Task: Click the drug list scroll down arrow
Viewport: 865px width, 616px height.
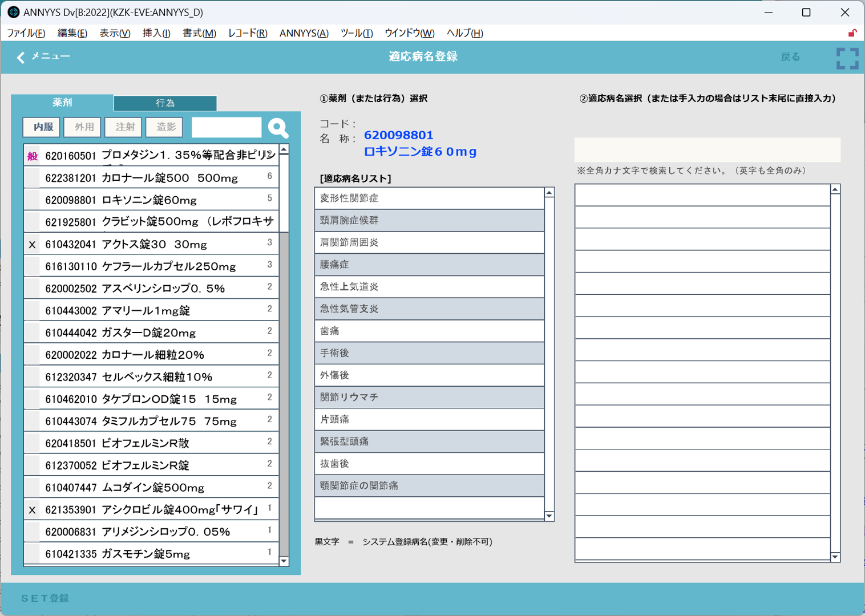Action: click(x=284, y=561)
